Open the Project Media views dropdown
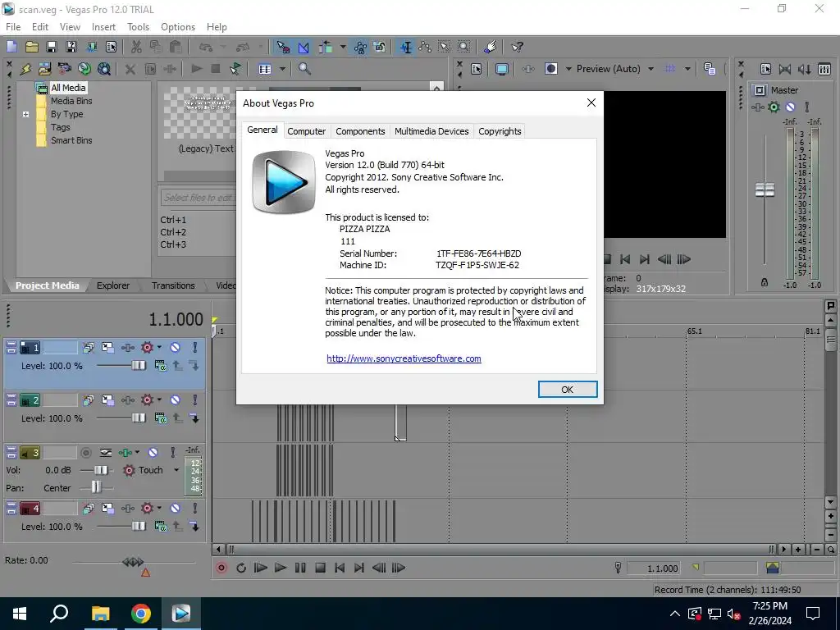This screenshot has width=840, height=630. click(x=282, y=69)
